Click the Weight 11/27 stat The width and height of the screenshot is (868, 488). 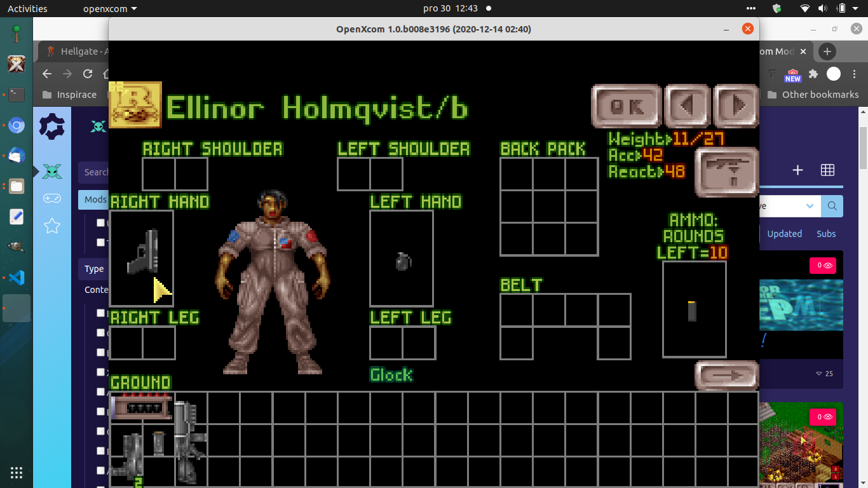pos(667,139)
